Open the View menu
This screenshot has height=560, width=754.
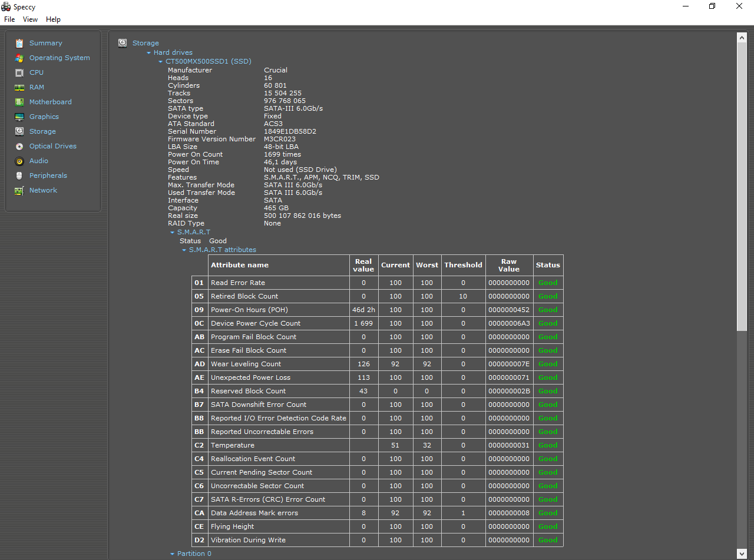(30, 19)
